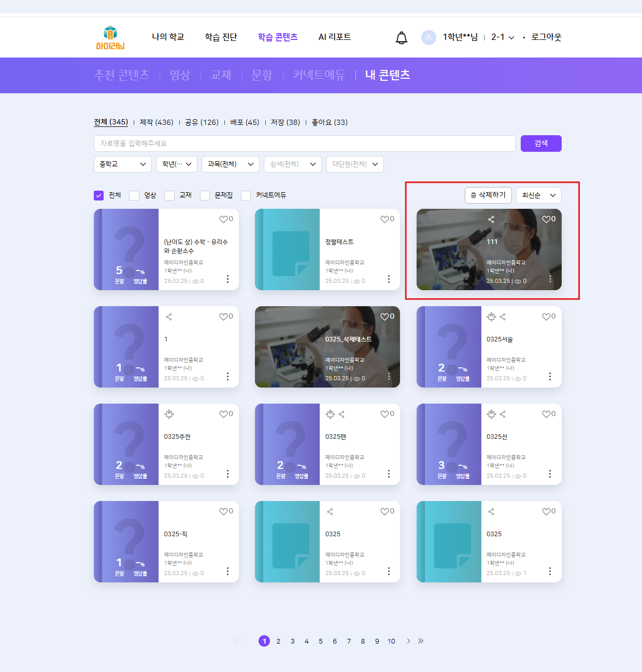The height and width of the screenshot is (672, 642).
Task: Click the 자료명 search input field
Action: pyautogui.click(x=304, y=144)
